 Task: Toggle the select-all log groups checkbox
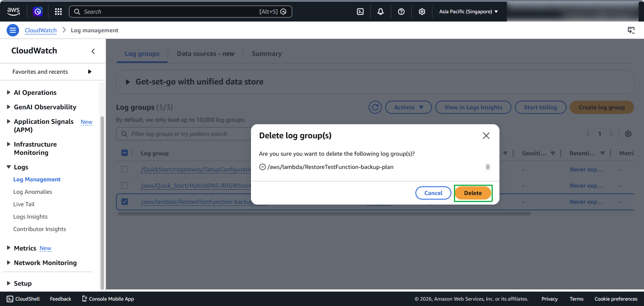pos(125,153)
